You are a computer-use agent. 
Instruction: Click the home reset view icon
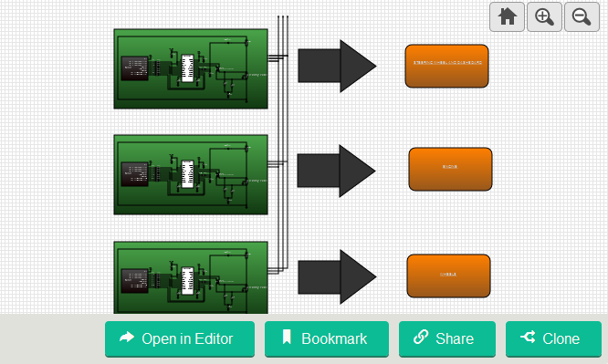[507, 17]
